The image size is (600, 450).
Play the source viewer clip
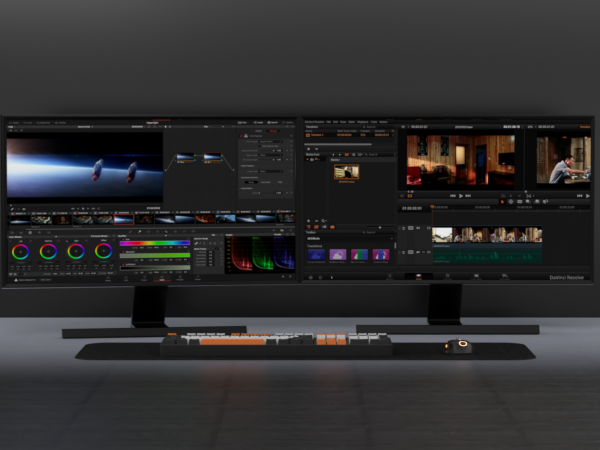[461, 196]
